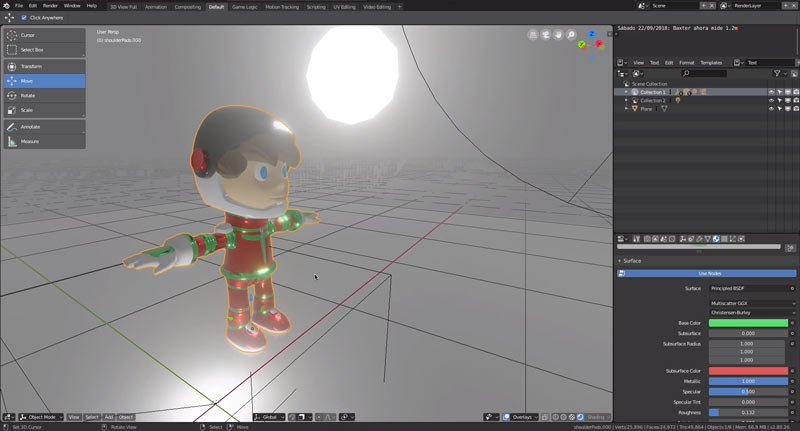Expand Collection 2 in outliner
Image resolution: width=800 pixels, height=431 pixels.
(x=627, y=100)
